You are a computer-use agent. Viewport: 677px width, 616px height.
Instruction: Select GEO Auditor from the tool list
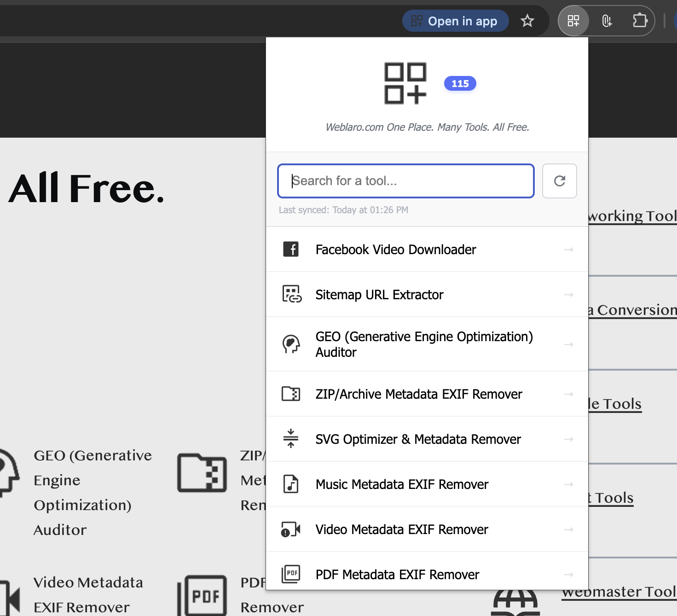(423, 344)
